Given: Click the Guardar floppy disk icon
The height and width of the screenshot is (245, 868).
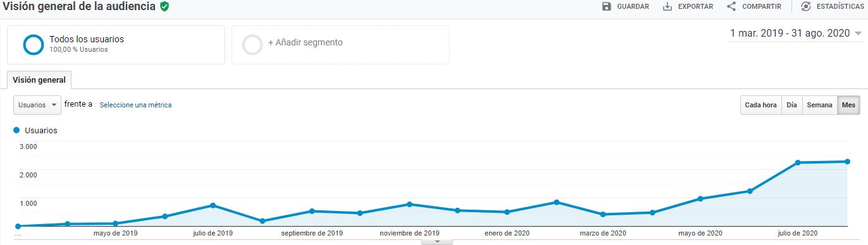Looking at the screenshot, I should click(x=607, y=6).
